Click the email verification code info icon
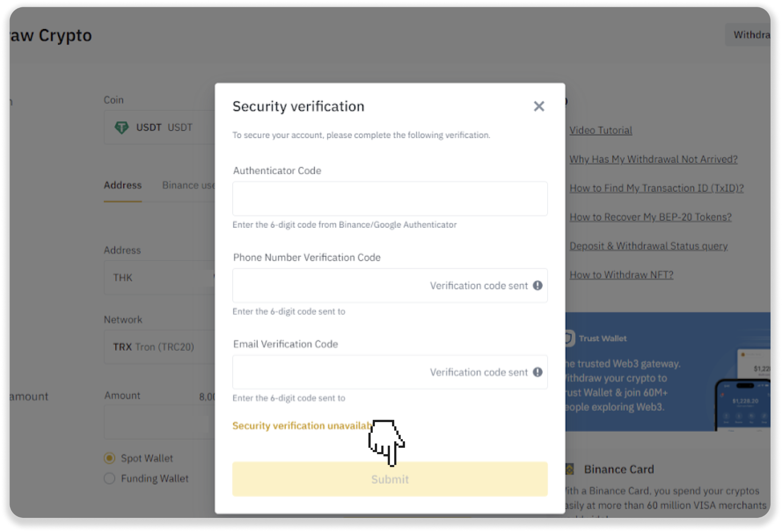The width and height of the screenshot is (782, 532). (x=538, y=372)
